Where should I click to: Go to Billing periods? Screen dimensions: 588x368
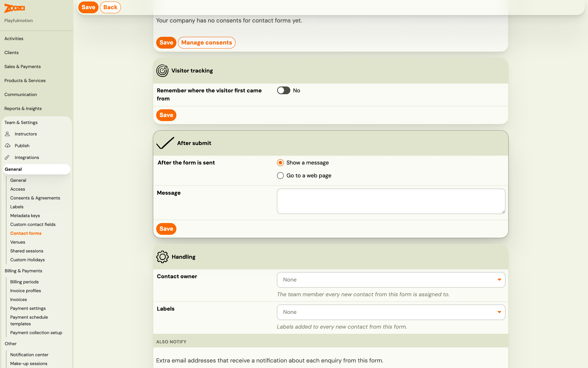[24, 282]
